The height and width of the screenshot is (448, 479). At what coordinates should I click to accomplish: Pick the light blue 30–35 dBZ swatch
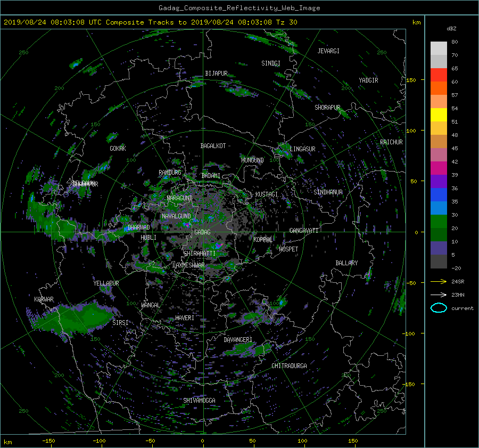pyautogui.click(x=439, y=208)
